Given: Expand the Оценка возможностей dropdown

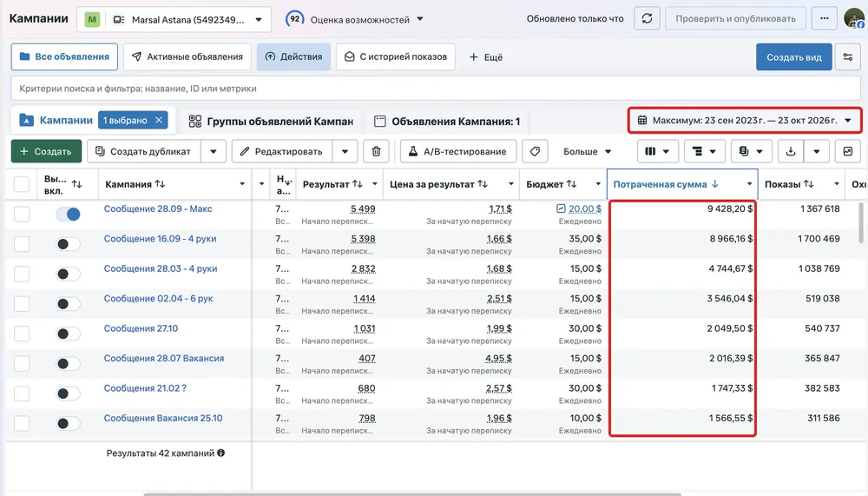Looking at the screenshot, I should click(x=419, y=19).
